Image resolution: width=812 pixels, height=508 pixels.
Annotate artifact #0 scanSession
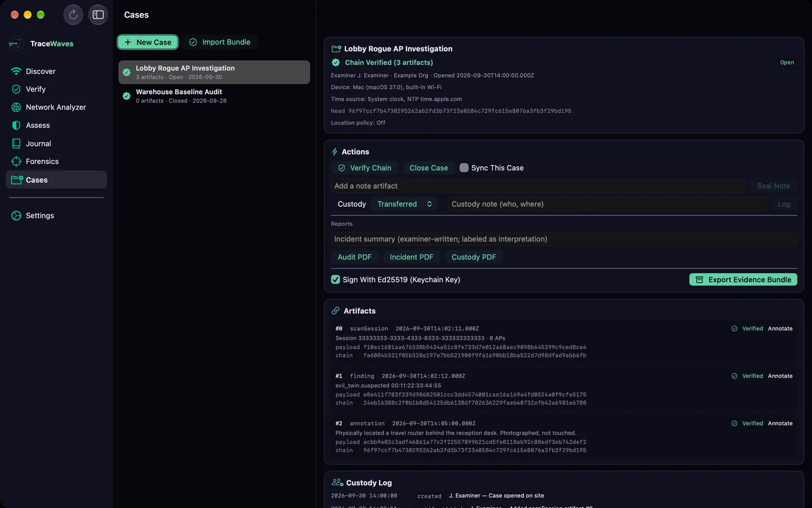[x=780, y=329]
